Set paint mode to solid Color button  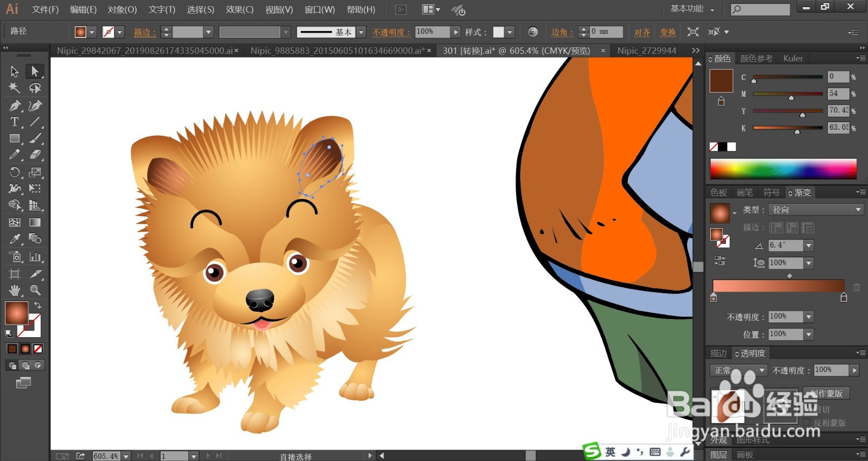(x=12, y=349)
